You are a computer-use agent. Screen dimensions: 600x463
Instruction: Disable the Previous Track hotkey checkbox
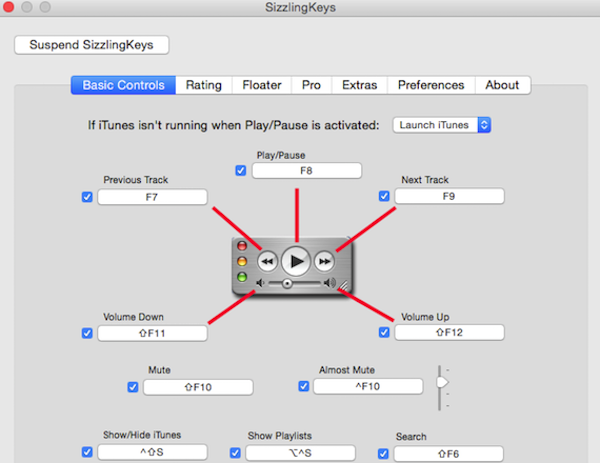(87, 197)
